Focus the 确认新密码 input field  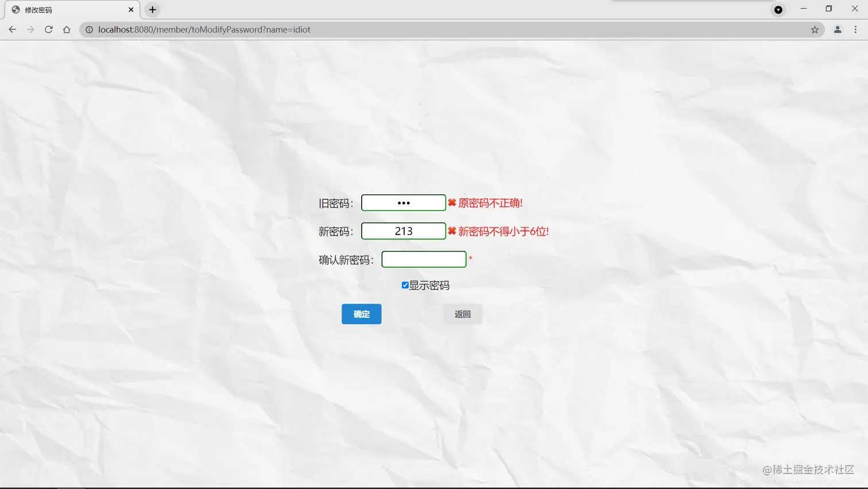click(424, 259)
